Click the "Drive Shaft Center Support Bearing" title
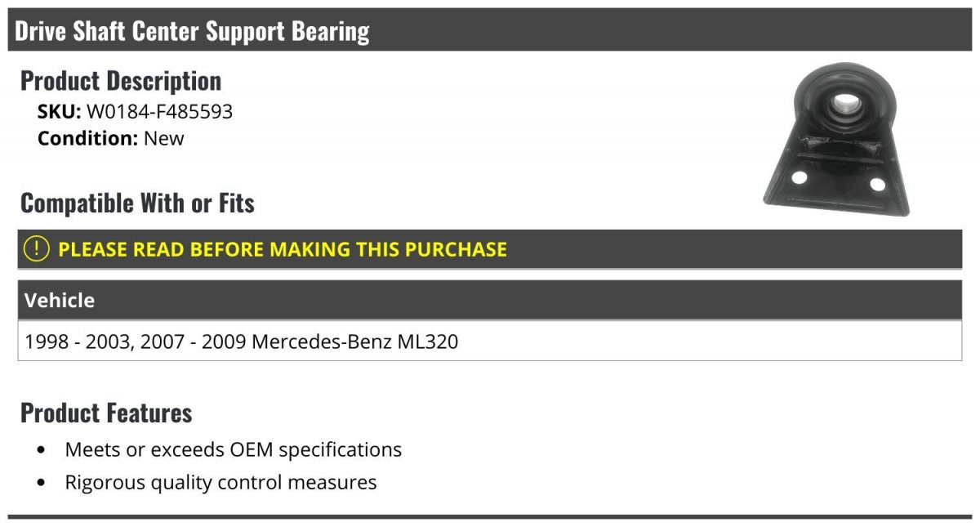 (192, 31)
